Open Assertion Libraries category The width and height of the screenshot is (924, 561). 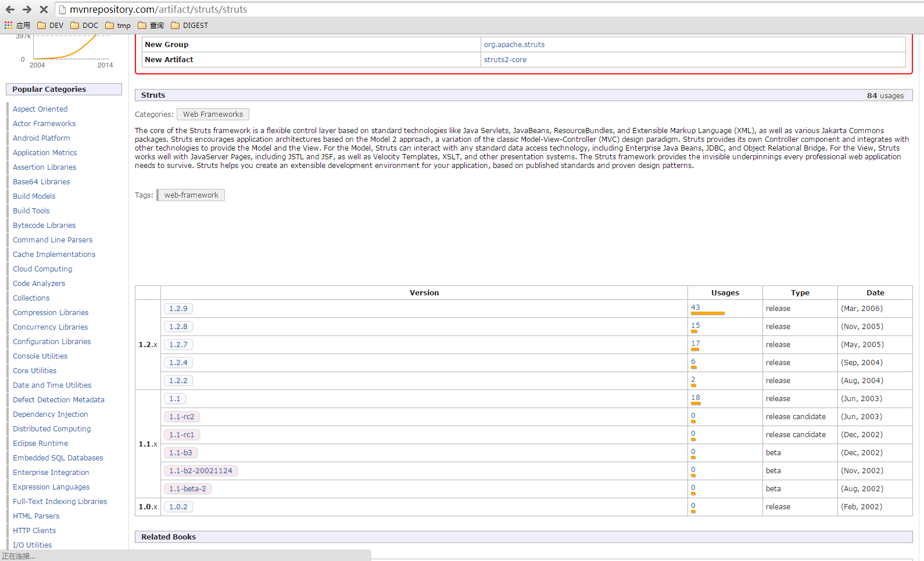45,167
